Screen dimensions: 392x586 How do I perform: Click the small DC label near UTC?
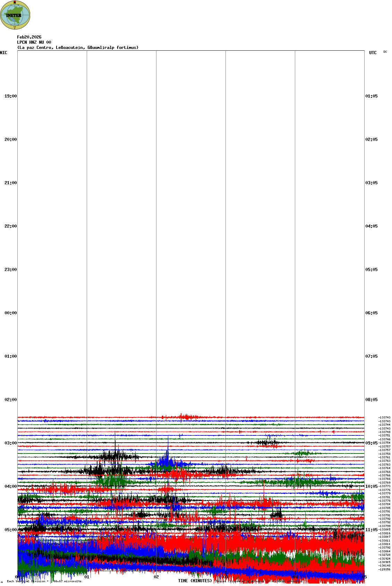[x=385, y=52]
